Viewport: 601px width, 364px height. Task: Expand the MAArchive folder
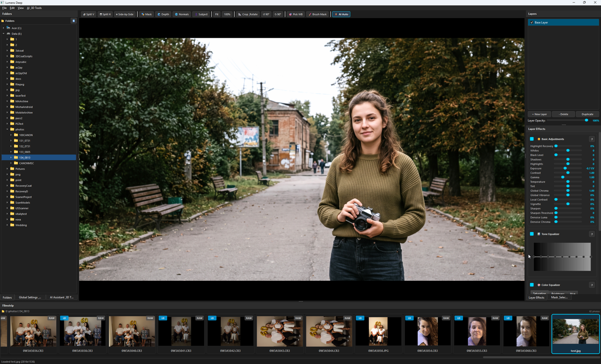pyautogui.click(x=7, y=101)
